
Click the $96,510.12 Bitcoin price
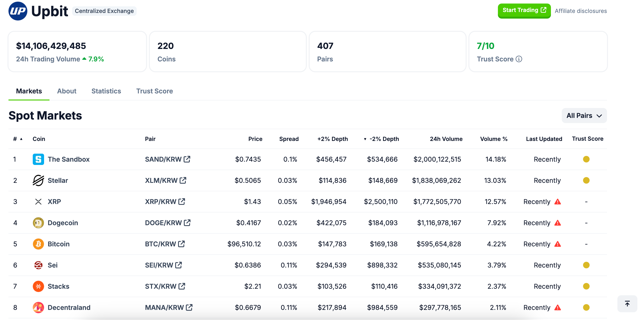click(244, 244)
